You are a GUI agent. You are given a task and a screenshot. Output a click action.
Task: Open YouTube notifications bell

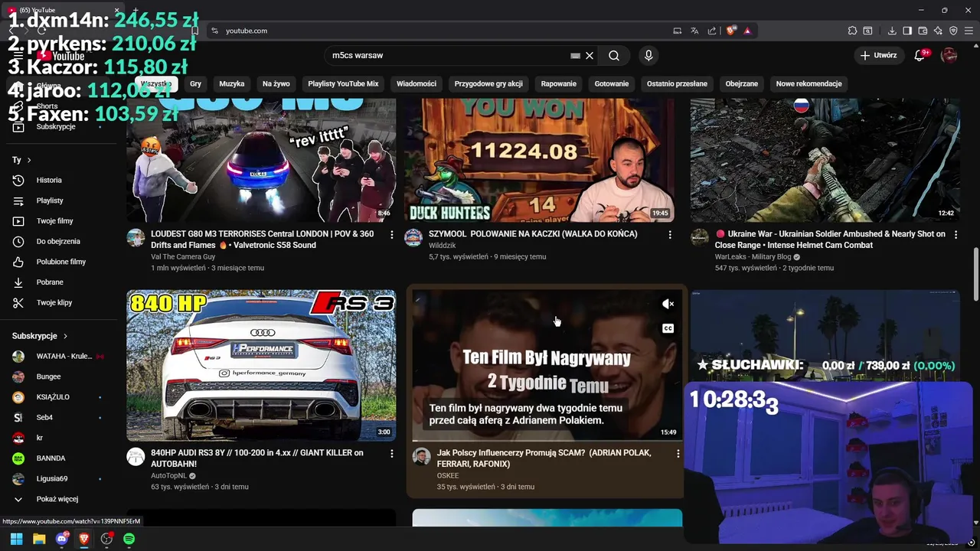pyautogui.click(x=920, y=55)
